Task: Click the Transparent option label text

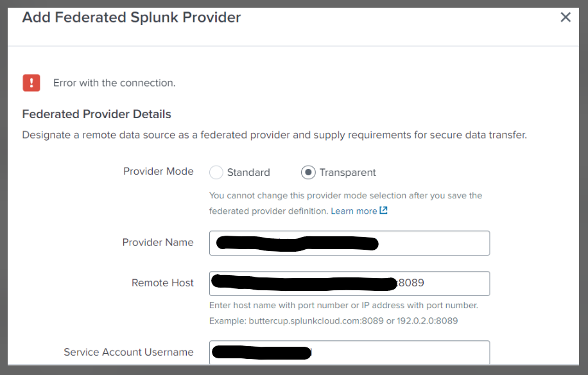Action: point(347,172)
